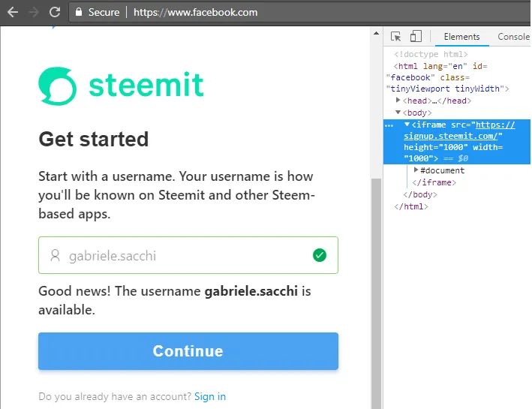The width and height of the screenshot is (532, 409).
Task: Select the closing </html> tag line
Action: coord(411,206)
